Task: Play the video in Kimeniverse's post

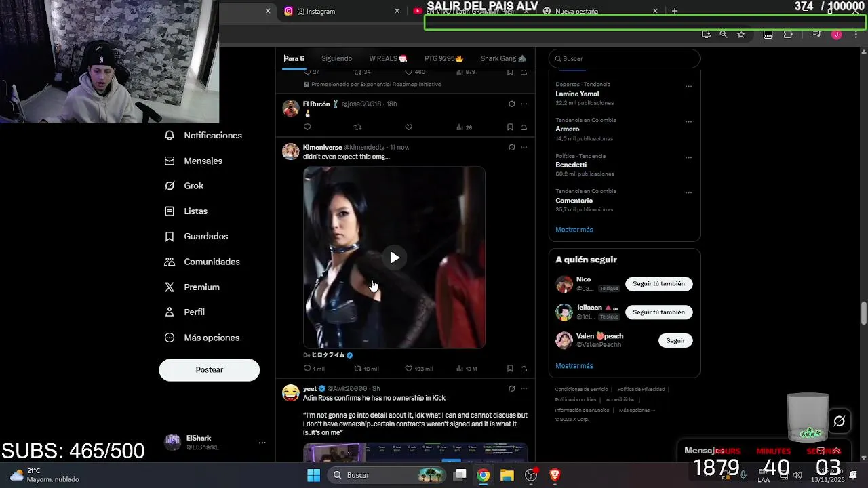Action: click(x=395, y=258)
